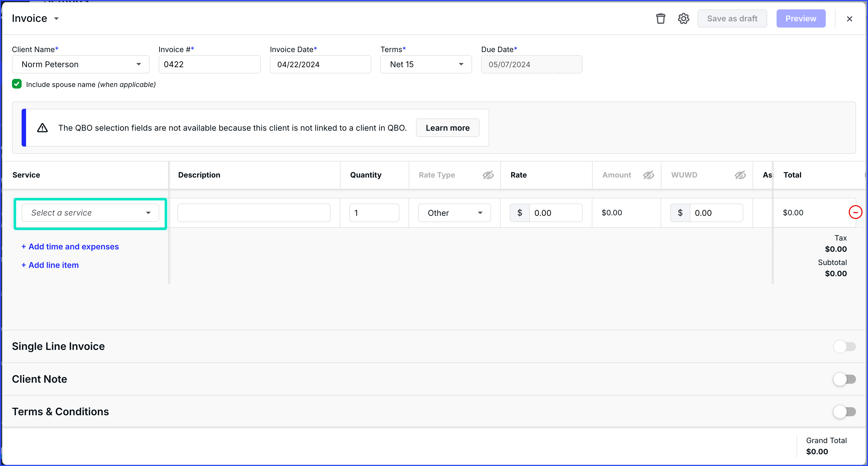Enable the Single Line Invoice toggle

coord(844,347)
